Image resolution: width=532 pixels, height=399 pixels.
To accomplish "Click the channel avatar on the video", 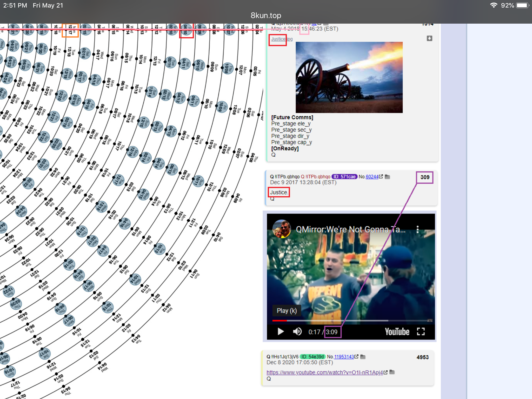I will point(282,229).
